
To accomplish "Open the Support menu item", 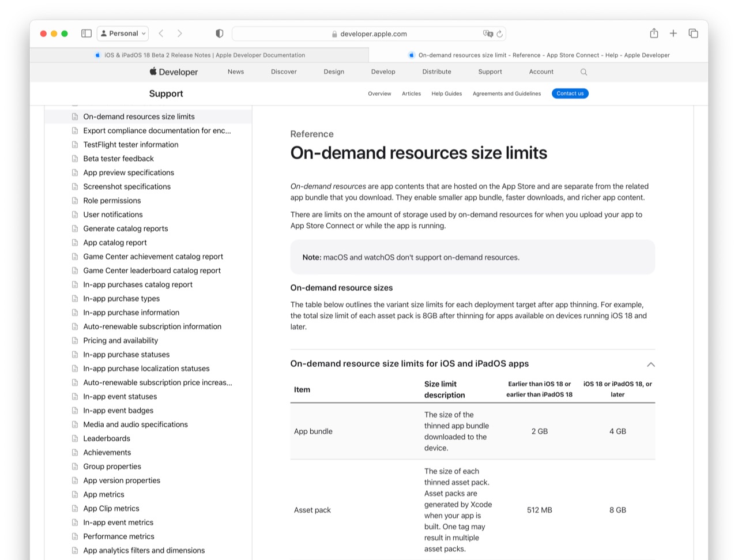I will 490,72.
